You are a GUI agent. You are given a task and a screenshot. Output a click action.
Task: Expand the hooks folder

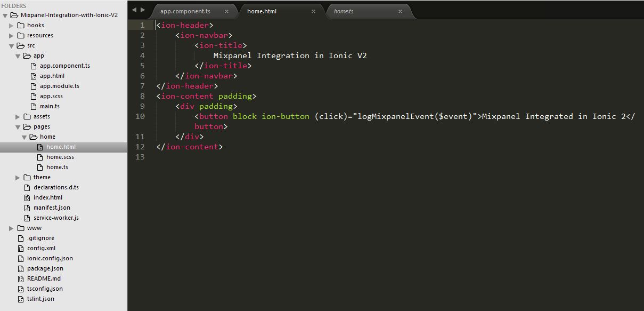coord(12,25)
